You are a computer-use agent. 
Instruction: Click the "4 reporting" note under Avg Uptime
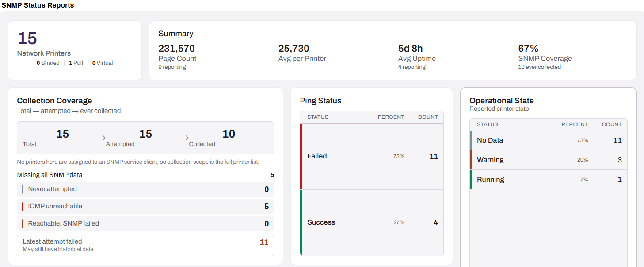(x=412, y=67)
